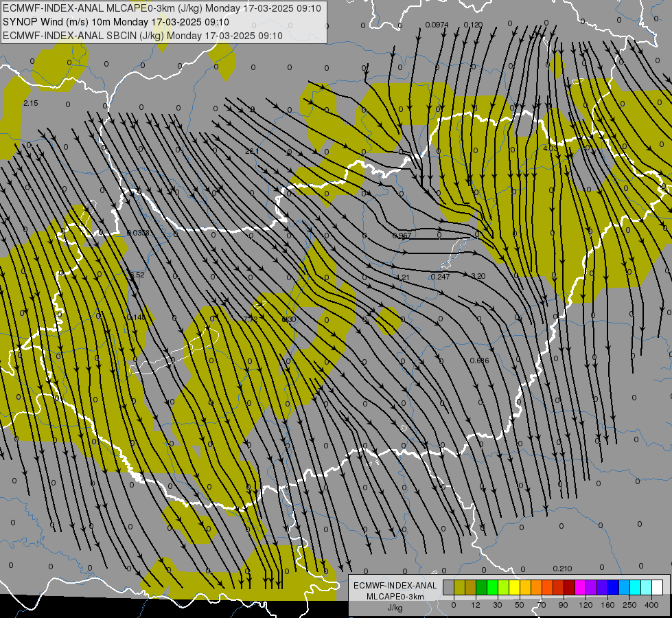Click the 0.0974 value on the map
Screen dimensions: 672x618
[437, 25]
